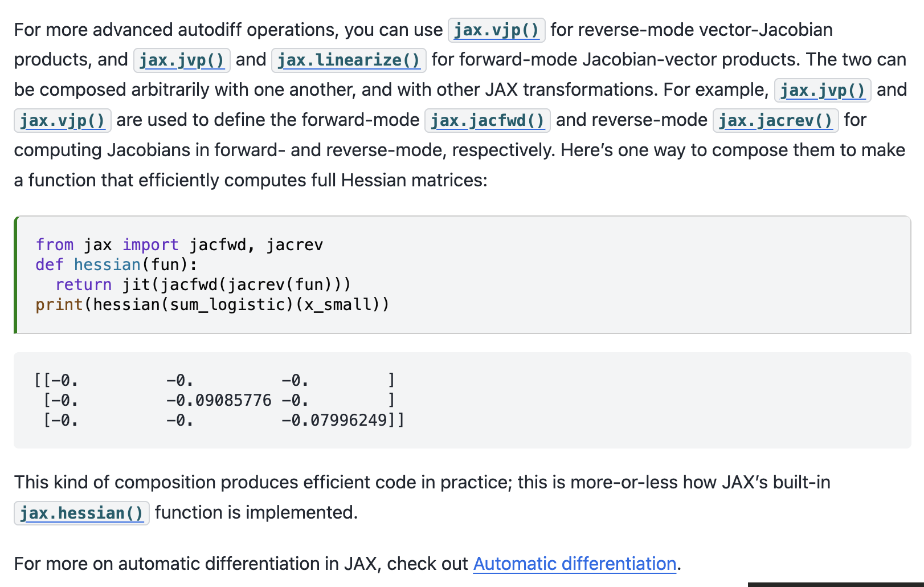Open jax.jvp() link after "For example,"
Screen dimensions: 924x587
822,91
